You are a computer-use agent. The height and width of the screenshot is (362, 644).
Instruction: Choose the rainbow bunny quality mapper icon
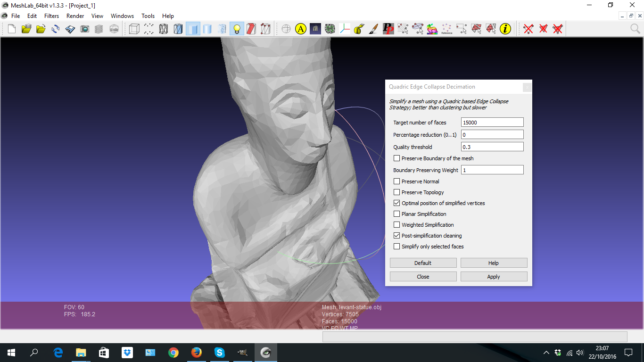click(432, 29)
